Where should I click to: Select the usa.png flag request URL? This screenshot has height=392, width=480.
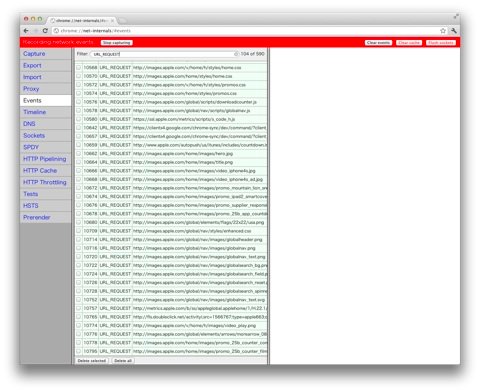198,222
